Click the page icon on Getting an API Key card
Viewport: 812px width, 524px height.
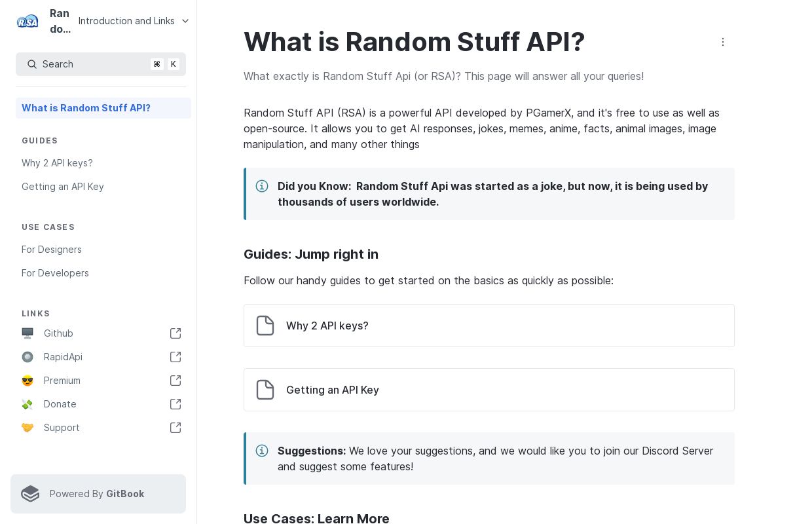coord(265,390)
